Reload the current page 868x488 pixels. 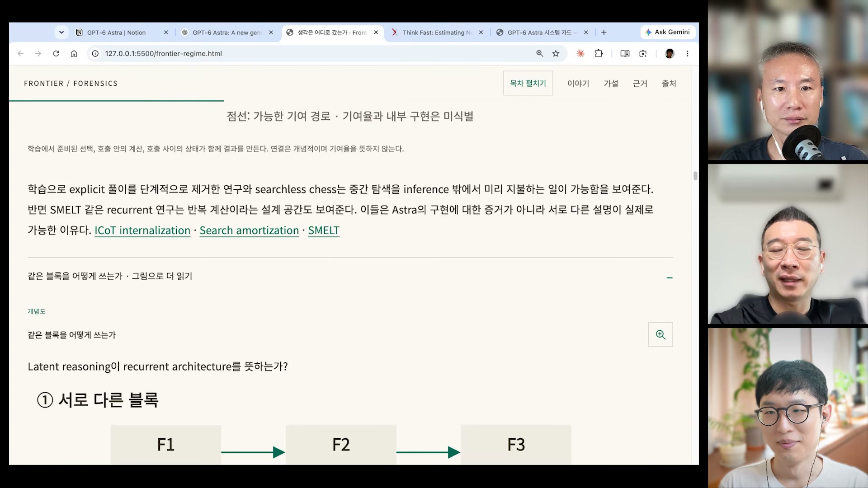pos(56,53)
